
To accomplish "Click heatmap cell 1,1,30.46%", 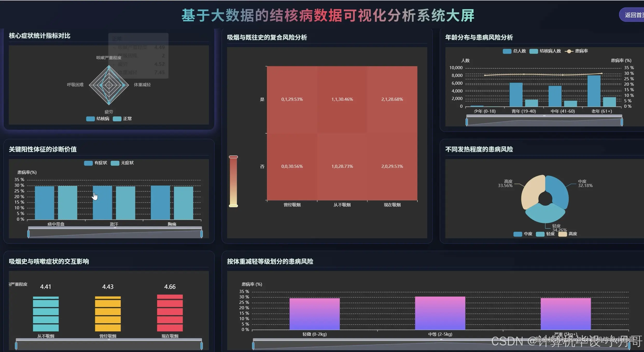I will (342, 99).
